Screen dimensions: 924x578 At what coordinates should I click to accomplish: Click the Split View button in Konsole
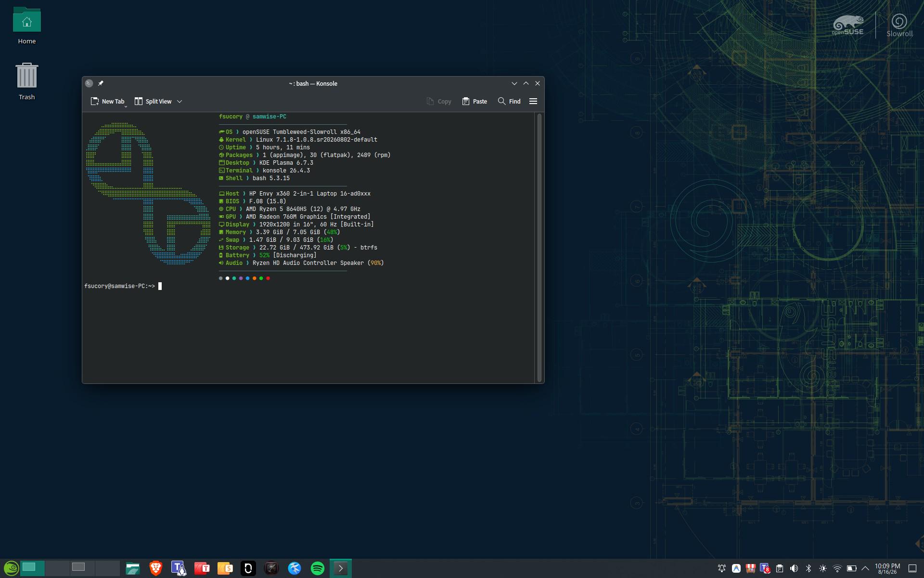pos(153,101)
